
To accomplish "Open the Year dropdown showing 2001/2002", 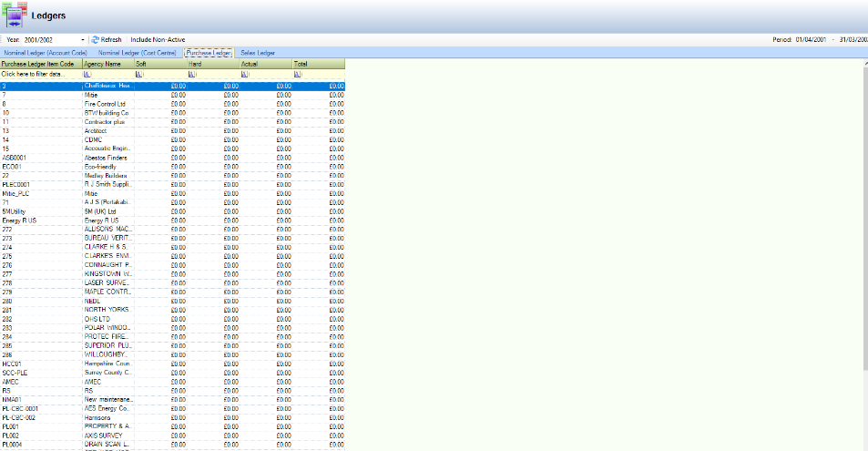I will pos(82,40).
